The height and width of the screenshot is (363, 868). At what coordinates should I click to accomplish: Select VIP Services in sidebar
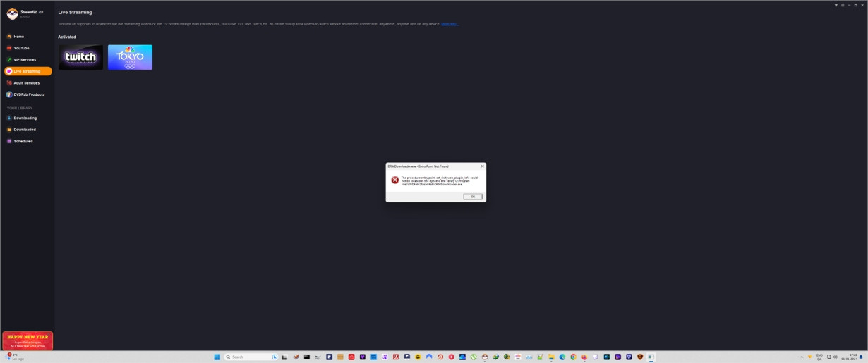pos(25,60)
